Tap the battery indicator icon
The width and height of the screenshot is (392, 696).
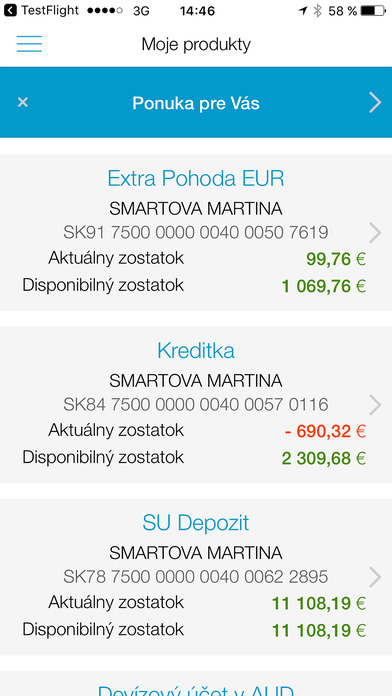[x=373, y=11]
